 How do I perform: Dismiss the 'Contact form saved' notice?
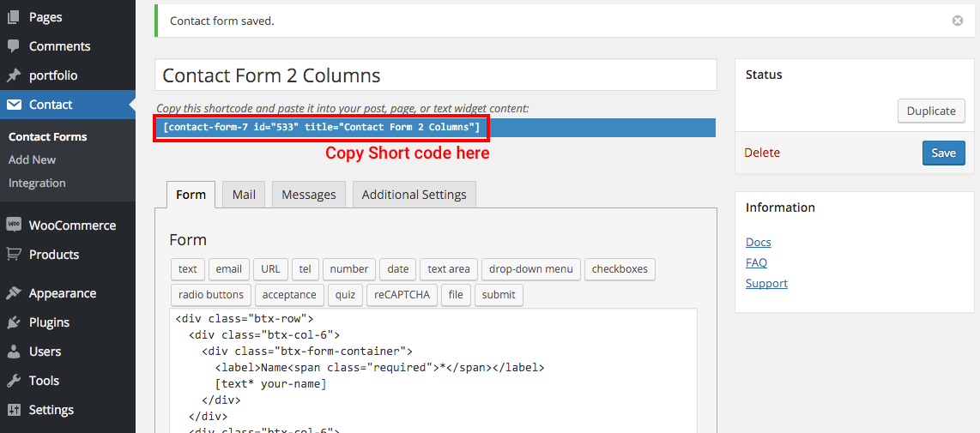coord(958,21)
